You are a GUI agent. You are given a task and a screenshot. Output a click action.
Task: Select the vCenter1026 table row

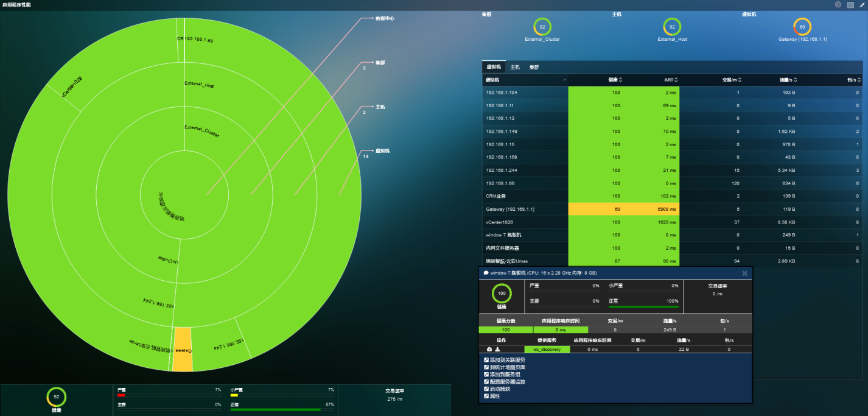click(x=672, y=222)
